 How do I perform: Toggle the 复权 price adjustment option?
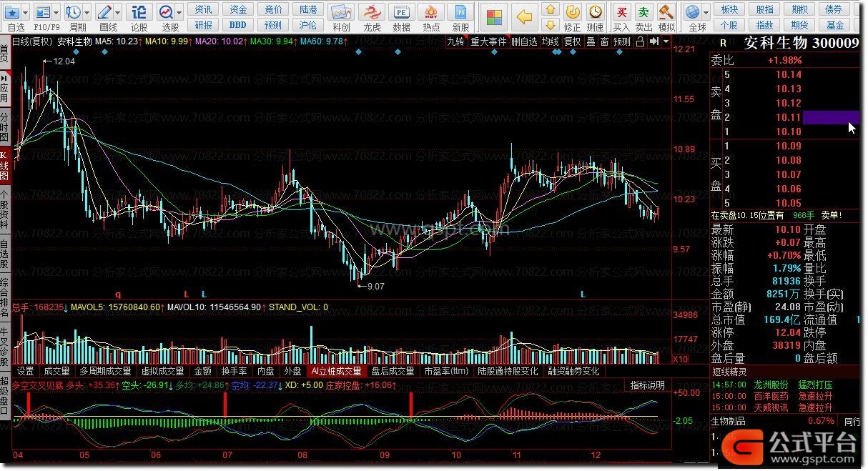point(573,42)
